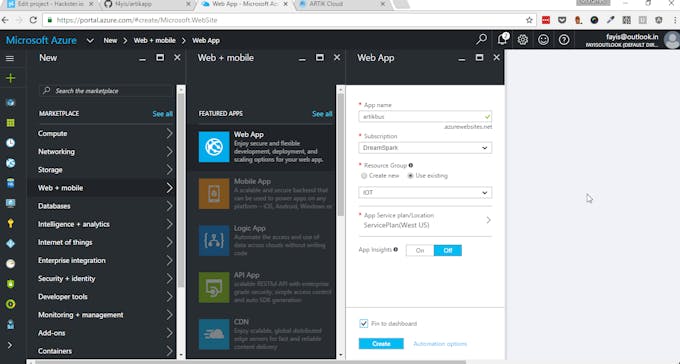
Task: Open App Service plan/Location selector
Action: tap(425, 220)
